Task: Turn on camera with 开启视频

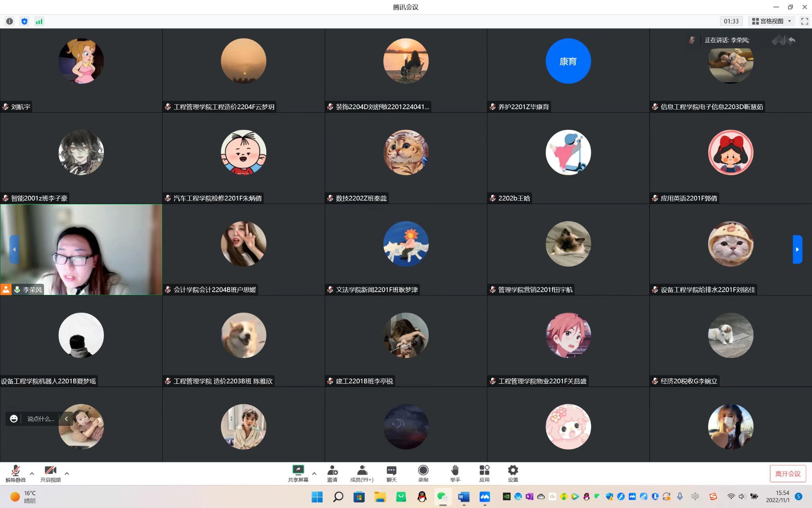Action: click(50, 473)
